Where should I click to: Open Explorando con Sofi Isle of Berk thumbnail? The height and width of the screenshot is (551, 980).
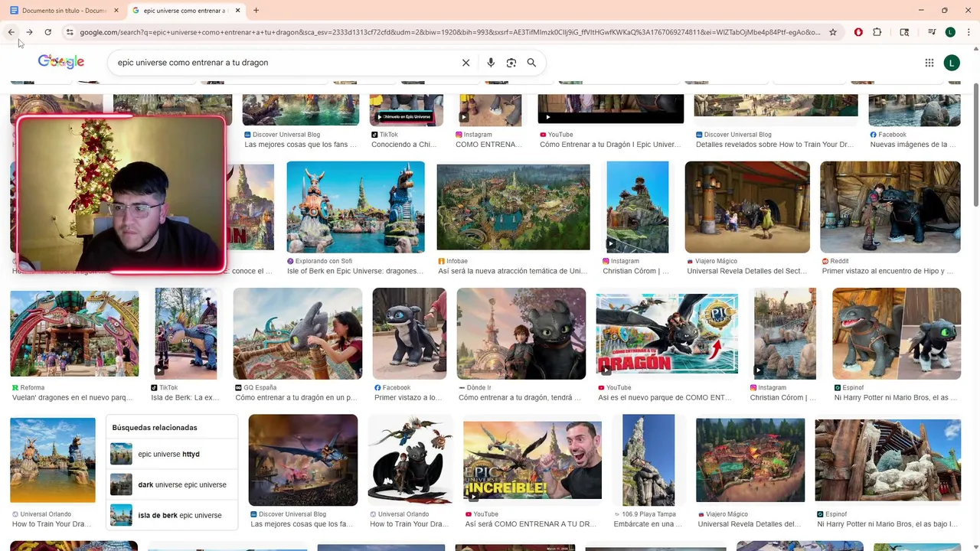coord(355,207)
